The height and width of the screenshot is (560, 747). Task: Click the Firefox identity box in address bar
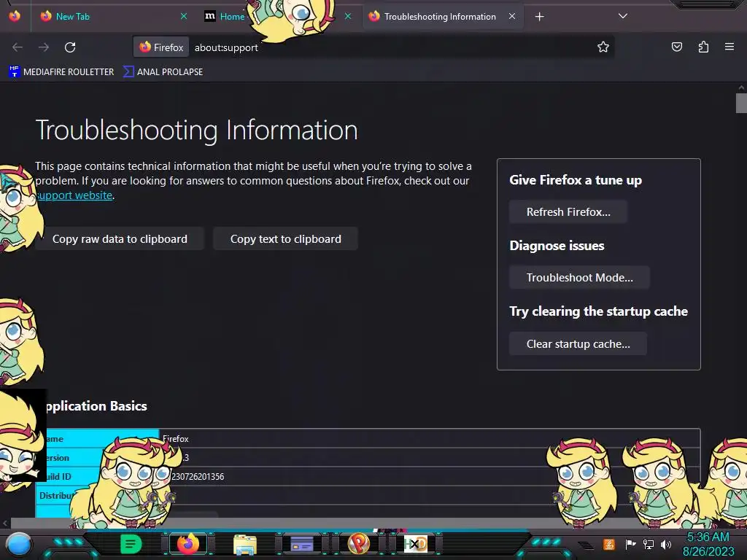coord(161,47)
